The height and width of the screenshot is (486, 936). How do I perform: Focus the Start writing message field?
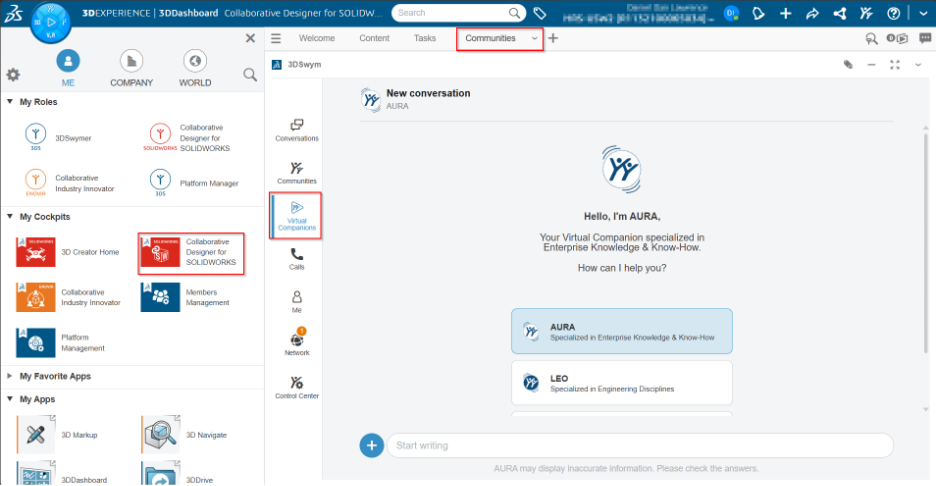(x=641, y=445)
